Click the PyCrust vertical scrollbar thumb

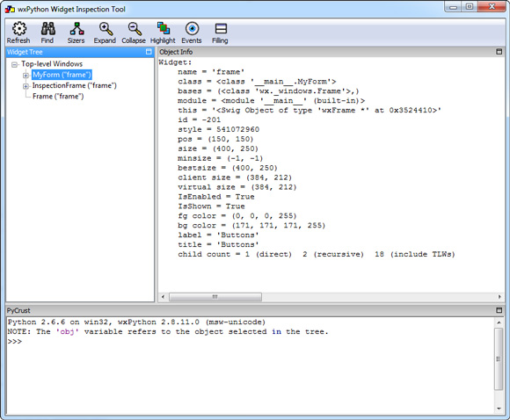point(499,358)
